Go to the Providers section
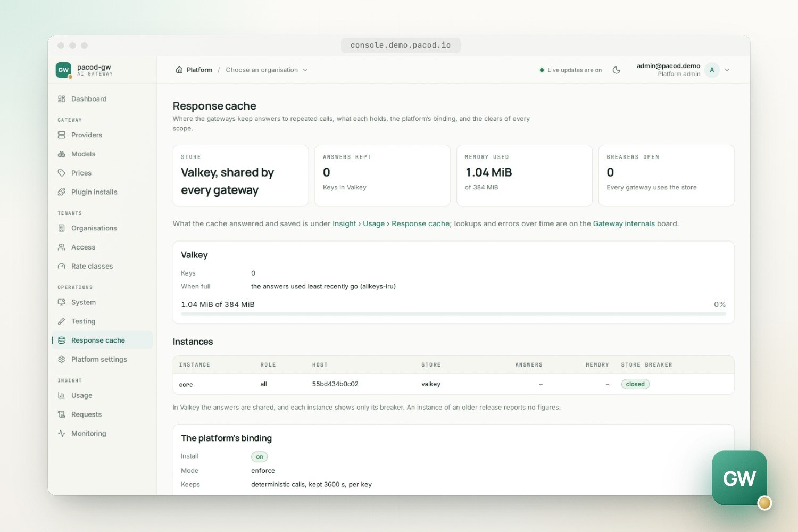The height and width of the screenshot is (532, 798). tap(102, 135)
